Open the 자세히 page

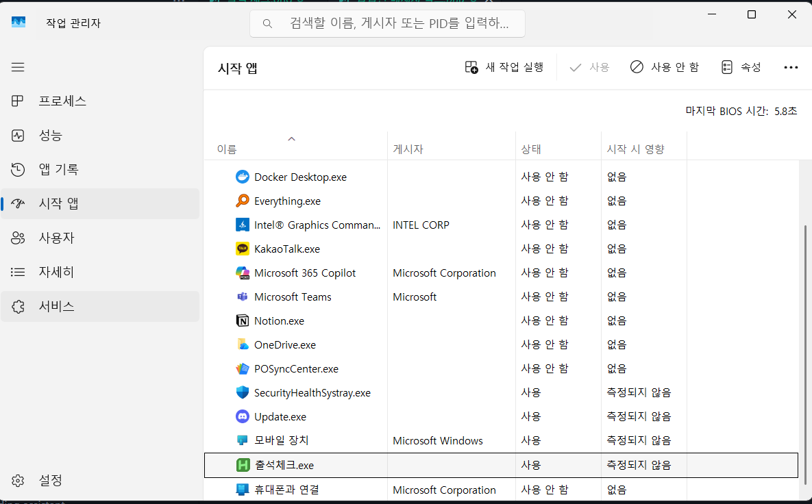[x=100, y=272]
